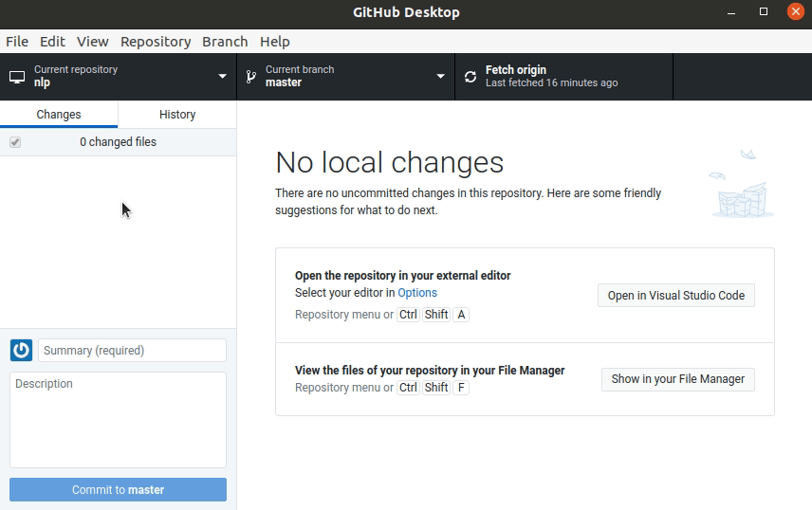
Task: Click the git branch icon
Action: click(251, 77)
